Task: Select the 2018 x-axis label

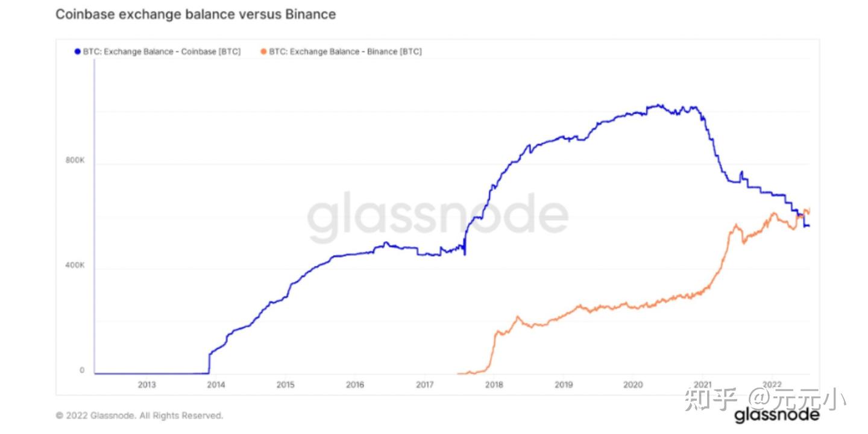Action: point(494,385)
